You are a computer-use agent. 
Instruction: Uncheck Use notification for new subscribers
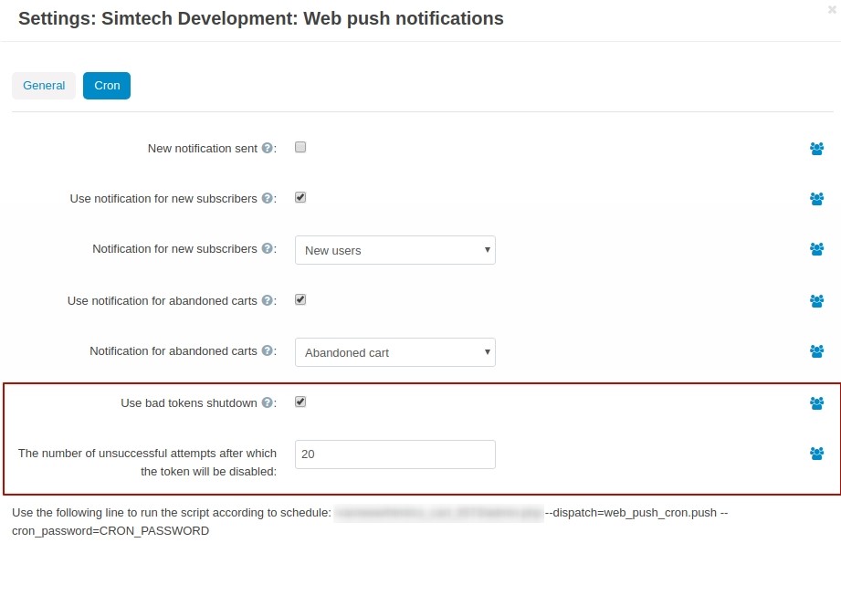(300, 197)
